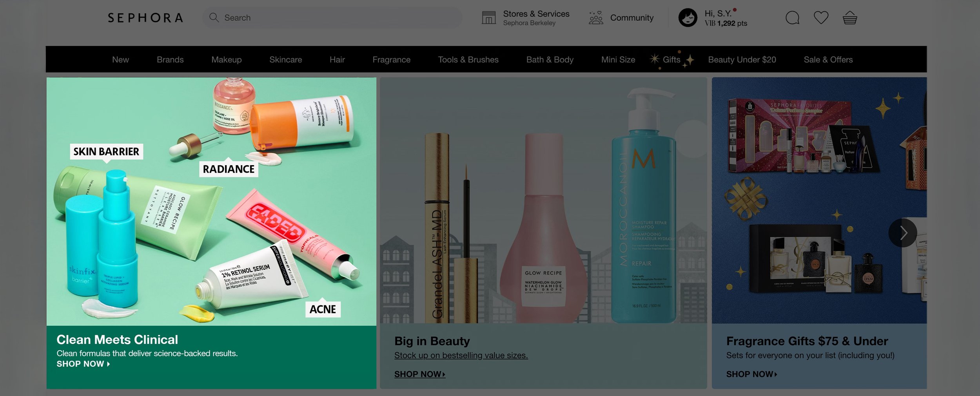Open the Hair menu
This screenshot has width=980, height=396.
point(337,60)
